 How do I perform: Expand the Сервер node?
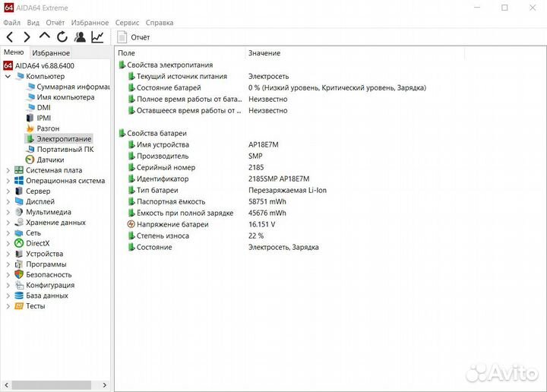pyautogui.click(x=8, y=191)
